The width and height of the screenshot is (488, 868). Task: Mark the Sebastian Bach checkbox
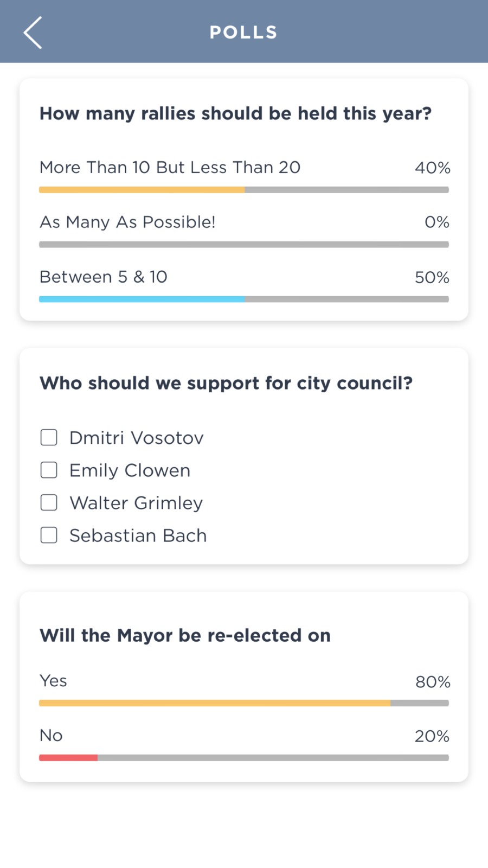pos(49,535)
